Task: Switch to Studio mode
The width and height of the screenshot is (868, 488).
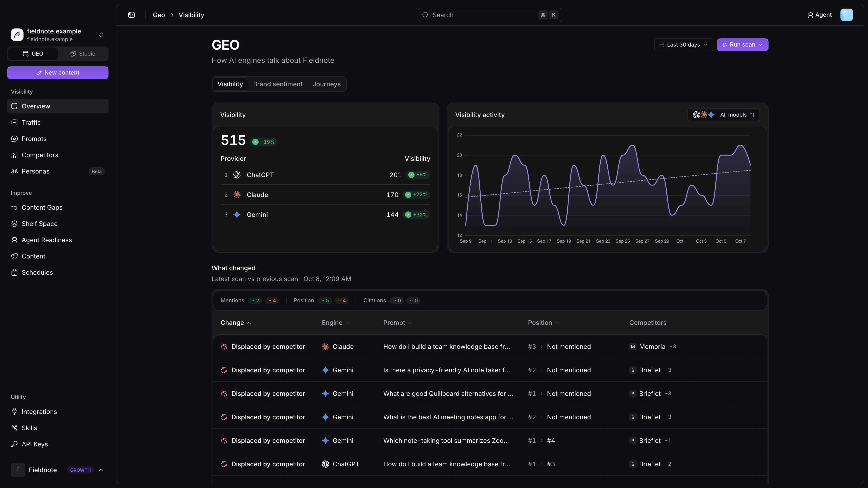Action: click(x=83, y=54)
